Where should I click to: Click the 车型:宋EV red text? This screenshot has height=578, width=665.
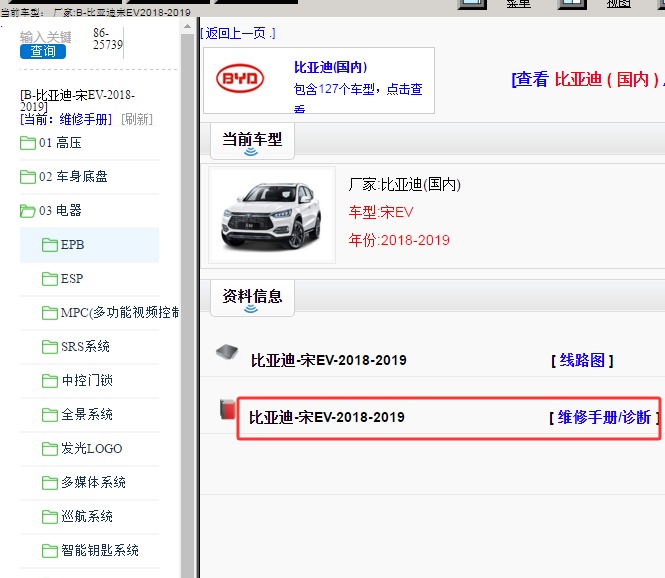381,212
